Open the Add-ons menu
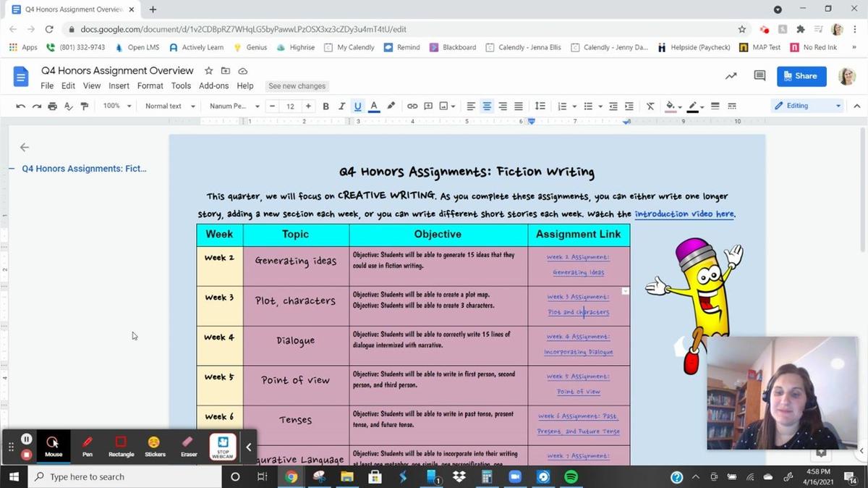This screenshot has width=868, height=488. (214, 85)
